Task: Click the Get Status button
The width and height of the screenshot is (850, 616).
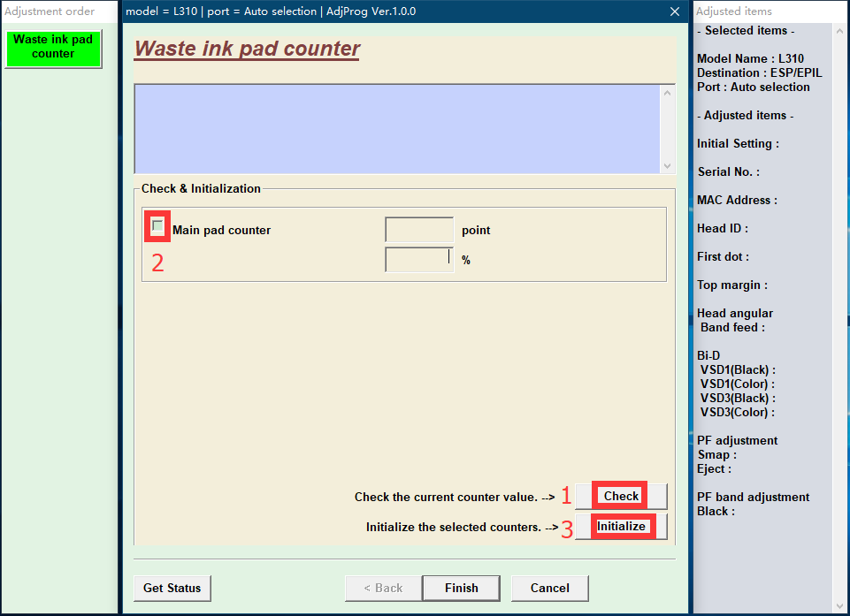Action: [x=172, y=588]
